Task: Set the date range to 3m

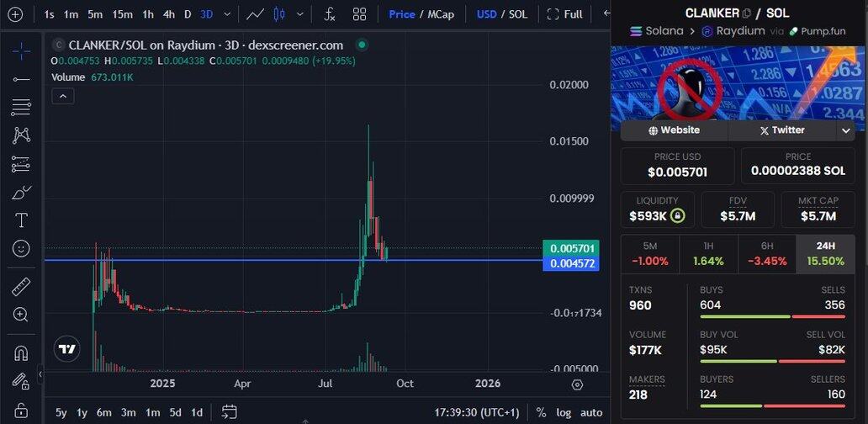Action: [x=129, y=412]
